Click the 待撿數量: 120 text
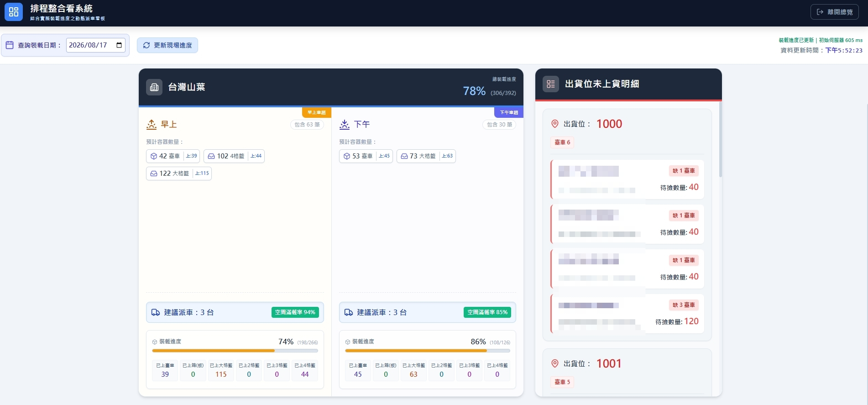This screenshot has height=405, width=868. click(677, 321)
